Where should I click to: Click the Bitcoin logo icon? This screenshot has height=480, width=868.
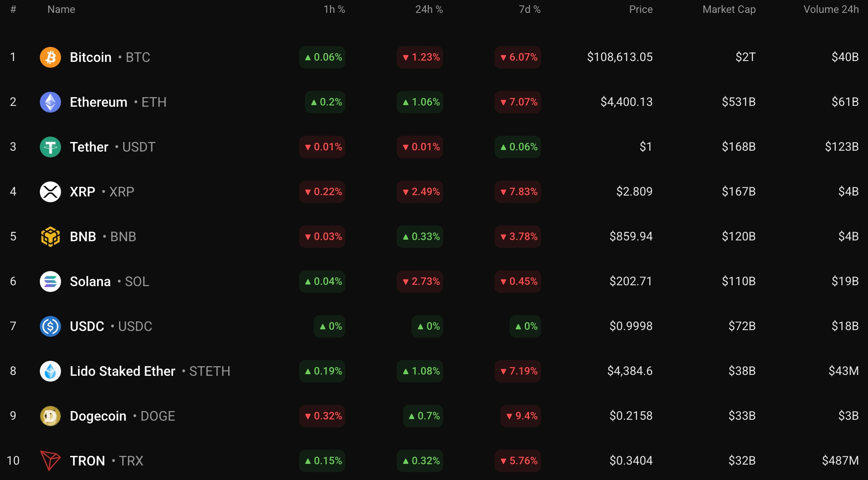(x=50, y=57)
